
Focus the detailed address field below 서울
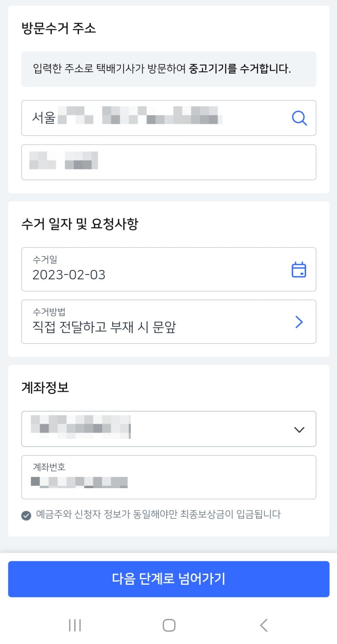coord(168,162)
